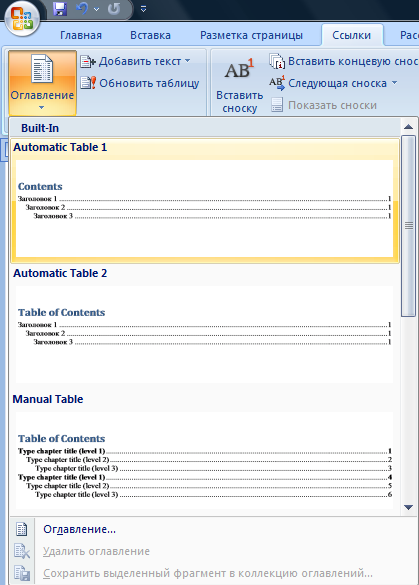Switch to the Вставка tab

[x=150, y=35]
